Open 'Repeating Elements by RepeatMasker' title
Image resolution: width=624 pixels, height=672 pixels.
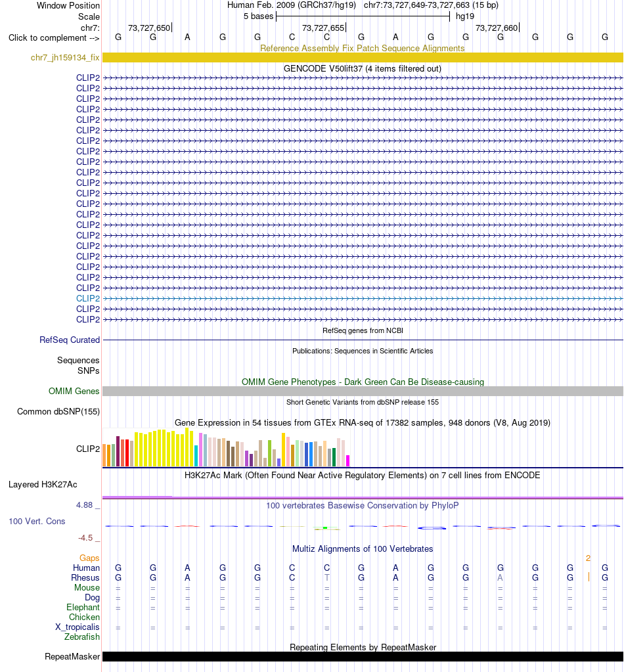pos(363,647)
